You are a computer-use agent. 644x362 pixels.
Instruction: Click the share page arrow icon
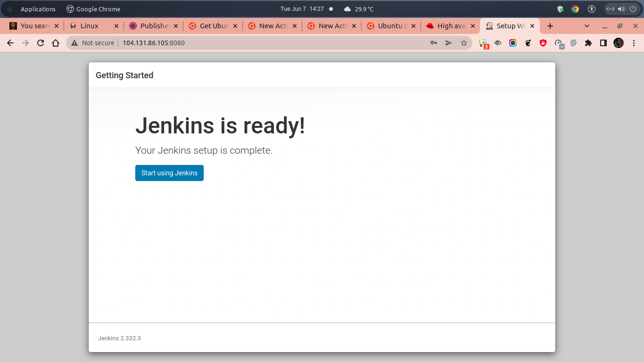tap(449, 43)
